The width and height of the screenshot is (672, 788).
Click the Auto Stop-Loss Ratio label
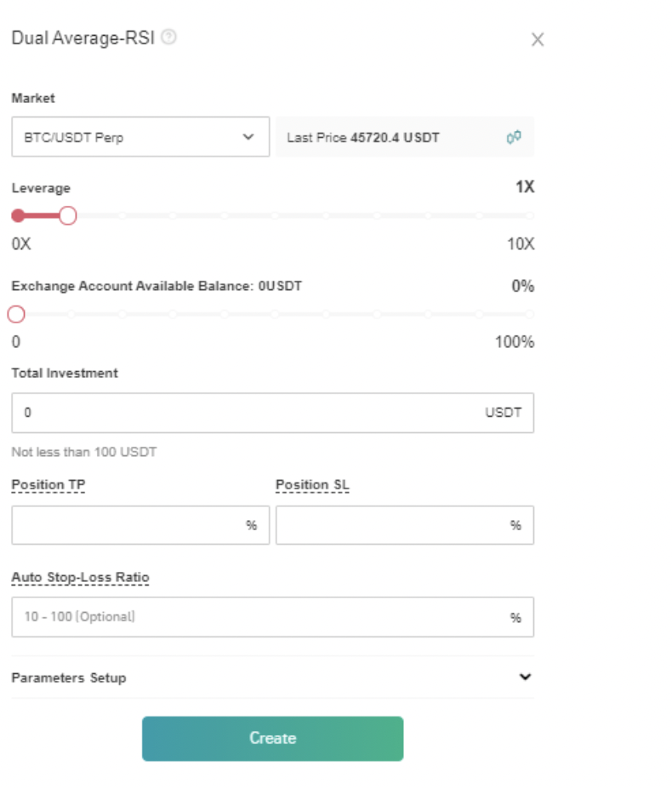click(x=80, y=578)
